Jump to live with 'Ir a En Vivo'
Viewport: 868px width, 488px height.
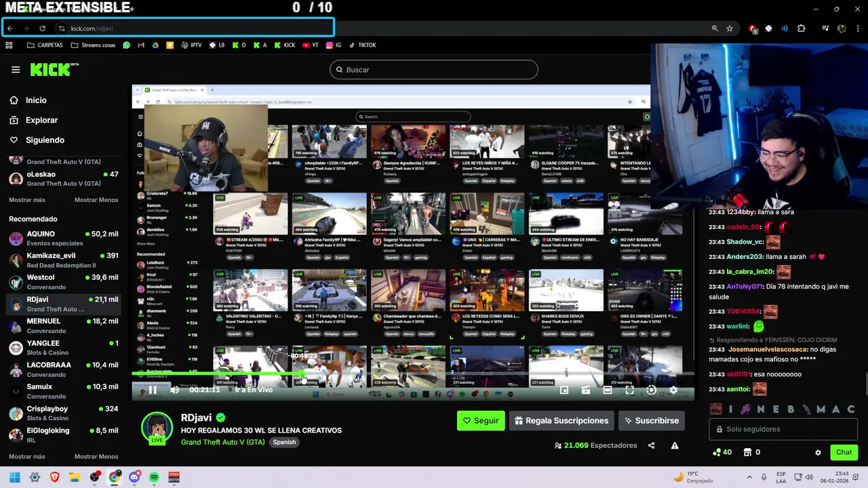[x=254, y=390]
